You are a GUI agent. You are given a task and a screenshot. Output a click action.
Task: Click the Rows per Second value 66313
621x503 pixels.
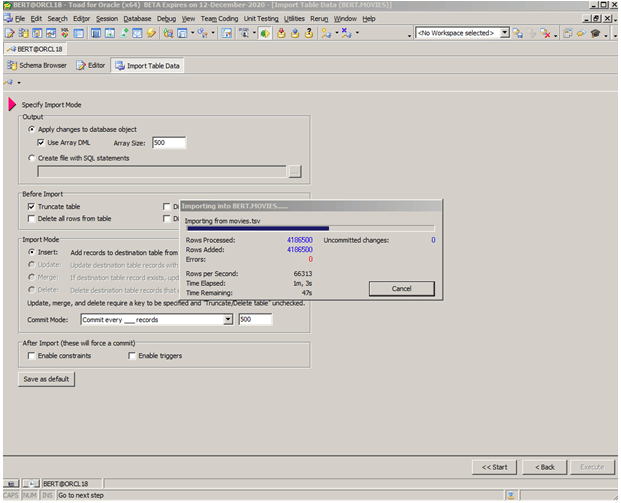tap(303, 274)
